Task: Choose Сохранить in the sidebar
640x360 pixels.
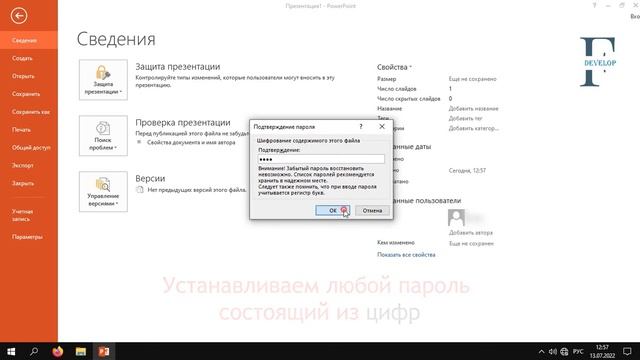Action: pos(29,94)
